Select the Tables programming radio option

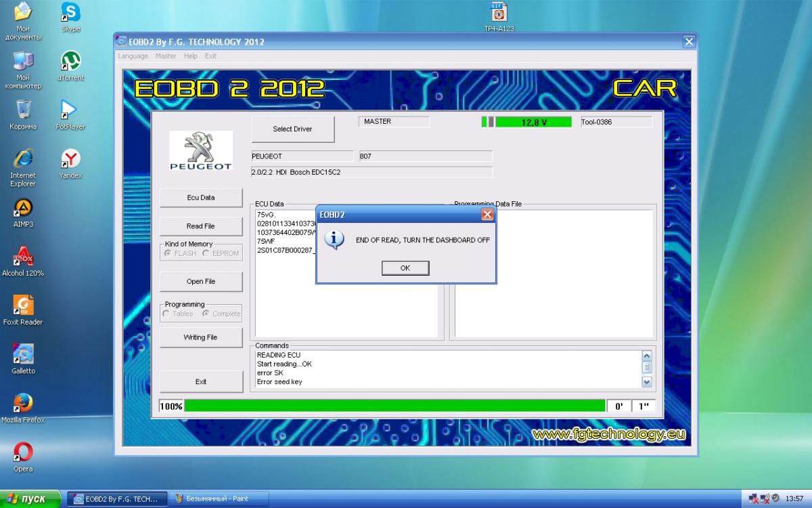[x=179, y=314]
